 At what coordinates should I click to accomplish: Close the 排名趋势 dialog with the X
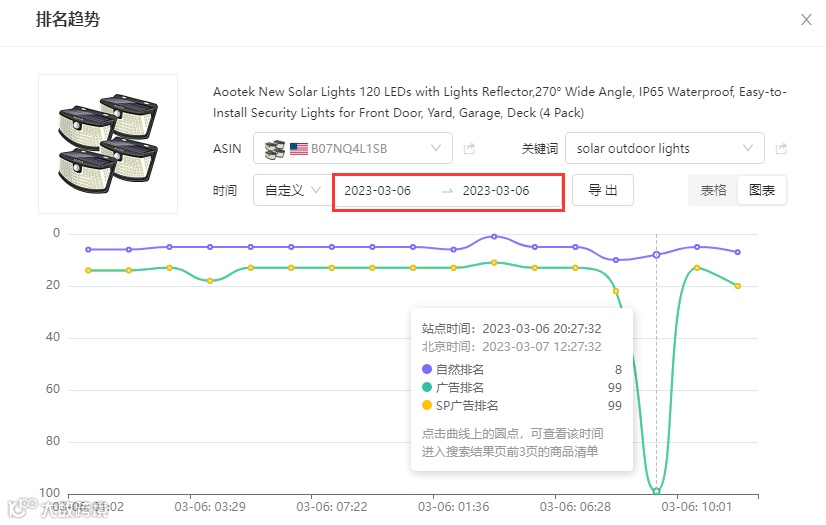[806, 20]
